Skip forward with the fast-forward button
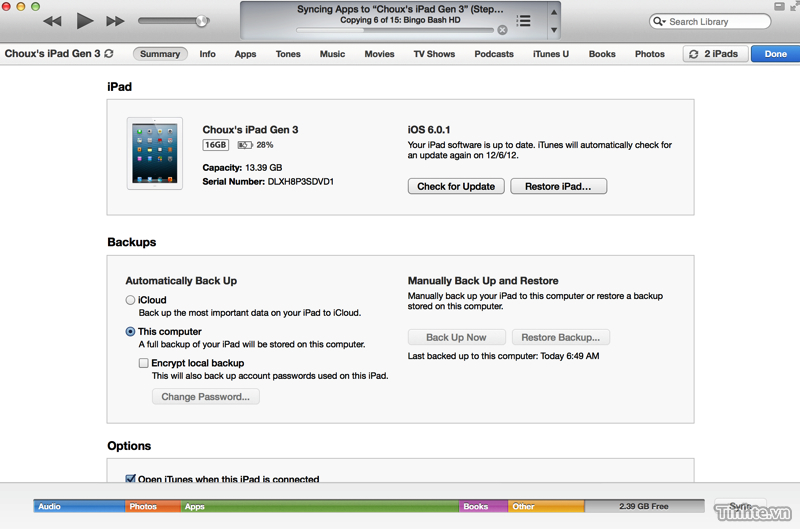This screenshot has width=800, height=529. pyautogui.click(x=115, y=21)
